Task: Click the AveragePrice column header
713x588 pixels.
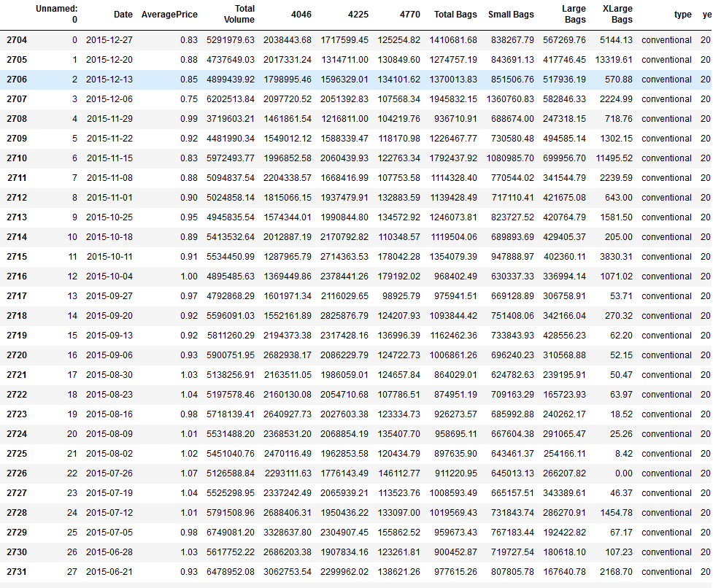Action: coord(169,15)
